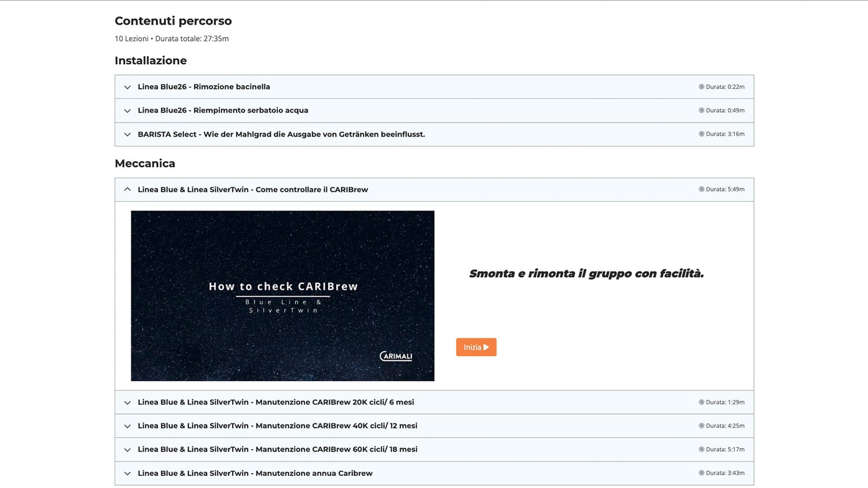The height and width of the screenshot is (488, 868).
Task: Click clock icon beside Durata 0:22m
Action: (701, 87)
